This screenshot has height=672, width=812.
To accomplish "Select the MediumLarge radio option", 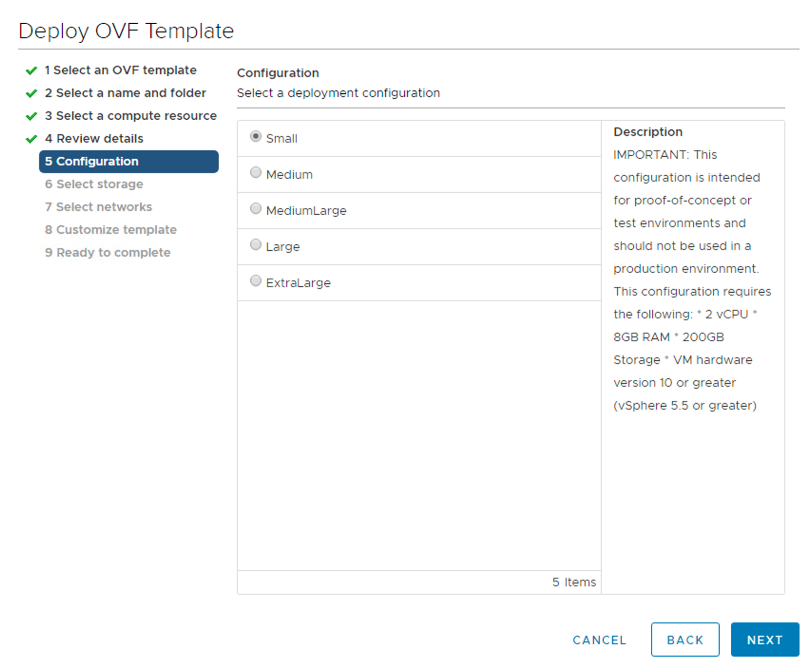I will (256, 209).
